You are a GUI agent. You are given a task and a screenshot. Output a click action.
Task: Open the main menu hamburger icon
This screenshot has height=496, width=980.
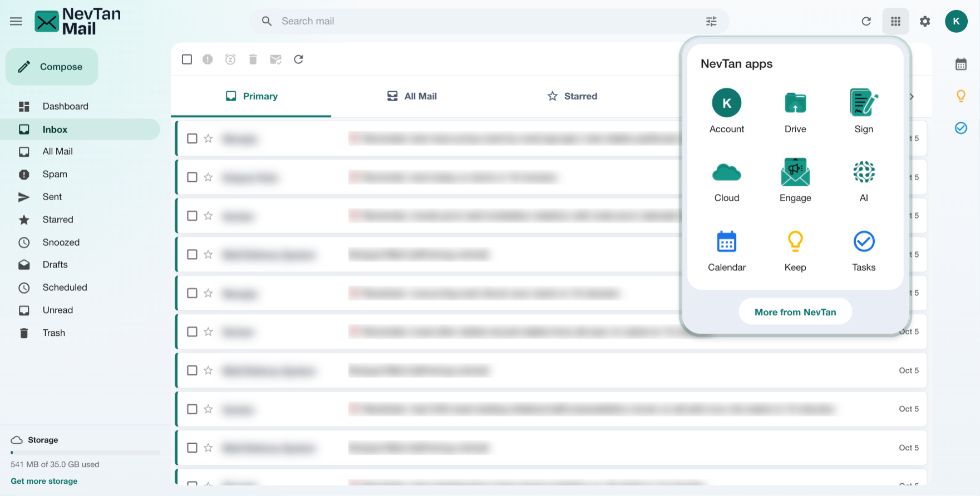click(x=16, y=21)
